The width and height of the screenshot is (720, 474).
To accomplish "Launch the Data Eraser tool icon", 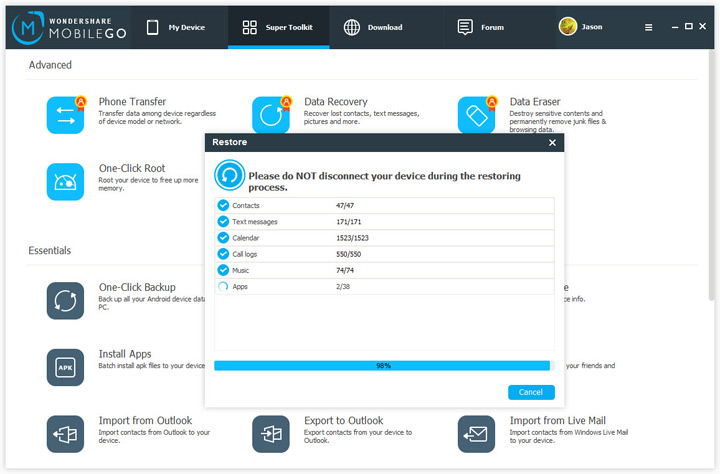I will click(477, 115).
